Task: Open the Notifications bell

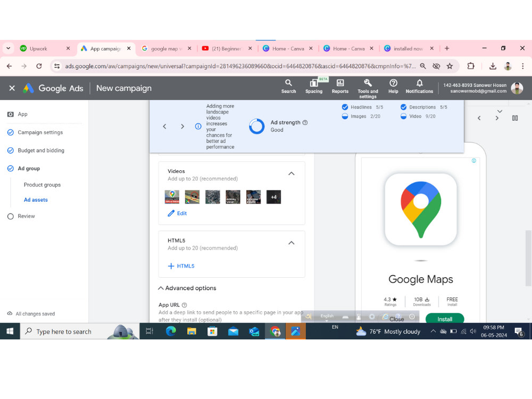Action: (419, 87)
